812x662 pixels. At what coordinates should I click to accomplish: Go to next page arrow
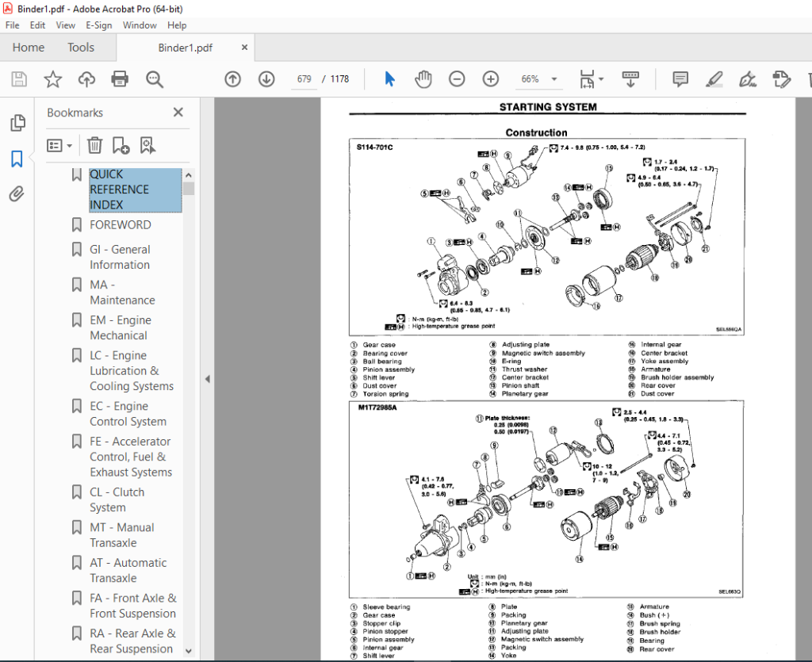click(x=266, y=79)
